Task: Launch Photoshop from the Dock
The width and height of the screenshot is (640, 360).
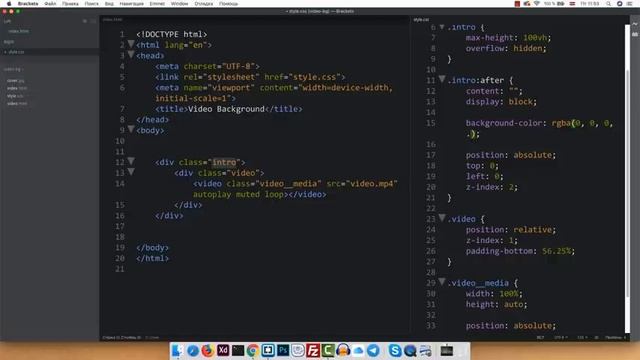Action: click(282, 350)
